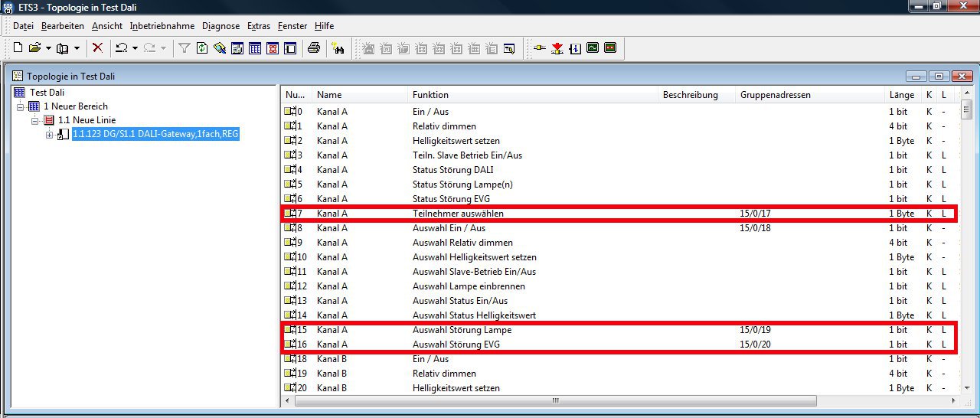Click the printer icon in toolbar

pyautogui.click(x=313, y=48)
